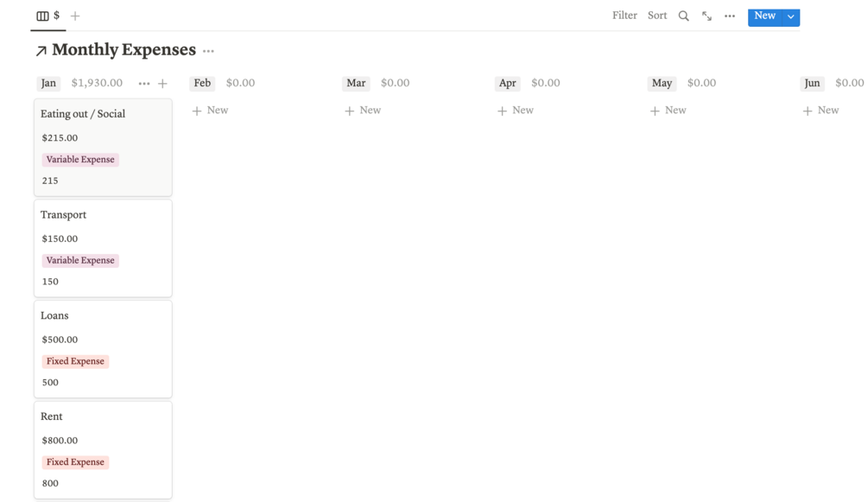Add a new view with plus icon
Viewport: 868px width, 502px height.
75,16
